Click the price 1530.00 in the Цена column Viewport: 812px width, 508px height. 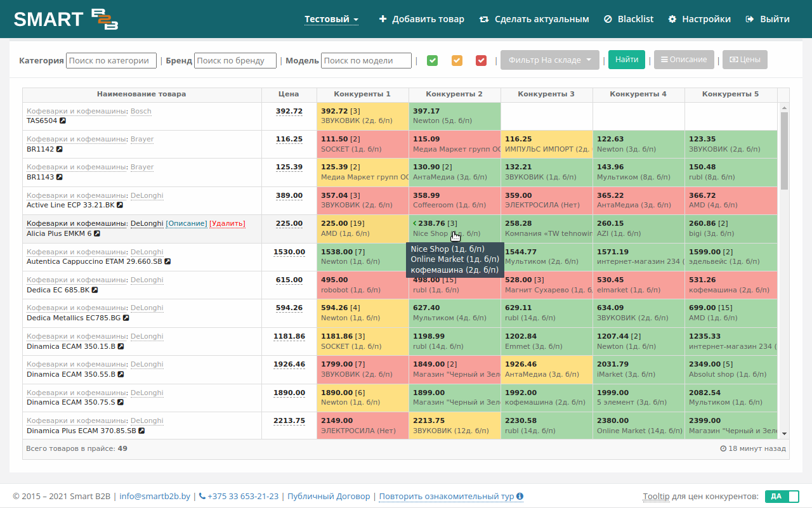tap(289, 252)
